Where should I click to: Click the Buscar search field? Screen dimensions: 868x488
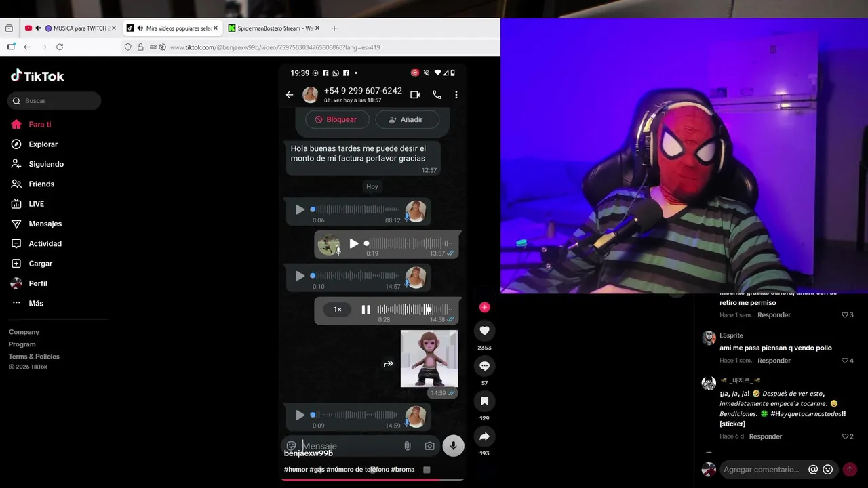54,101
